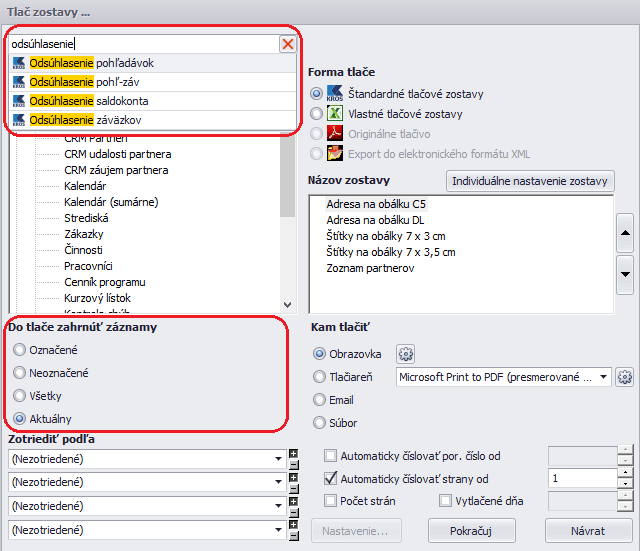Choose Odsúhlasenie pohľadávok from suggestion list

tap(92, 63)
